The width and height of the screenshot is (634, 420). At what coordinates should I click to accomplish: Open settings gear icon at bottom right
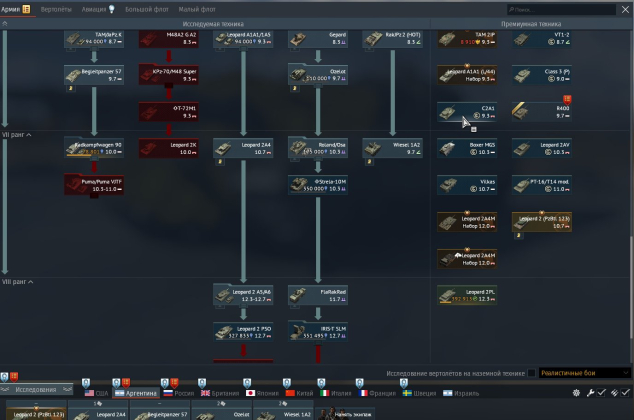tap(576, 393)
